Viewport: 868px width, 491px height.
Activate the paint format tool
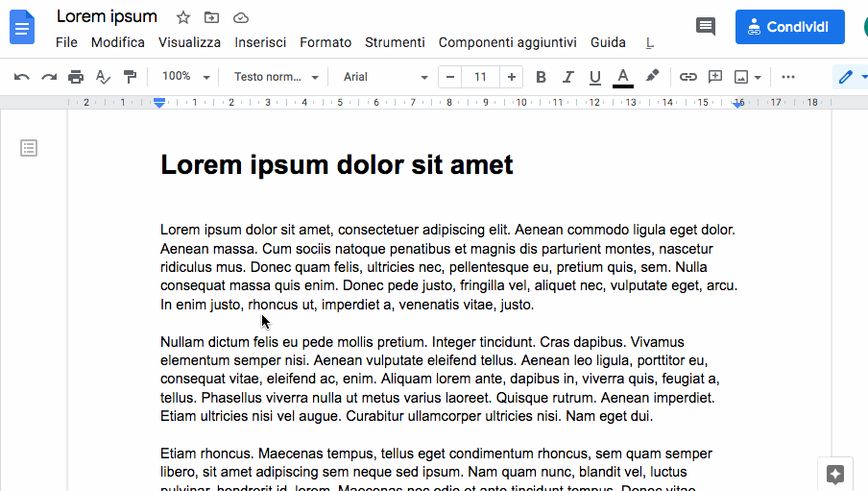pos(130,77)
